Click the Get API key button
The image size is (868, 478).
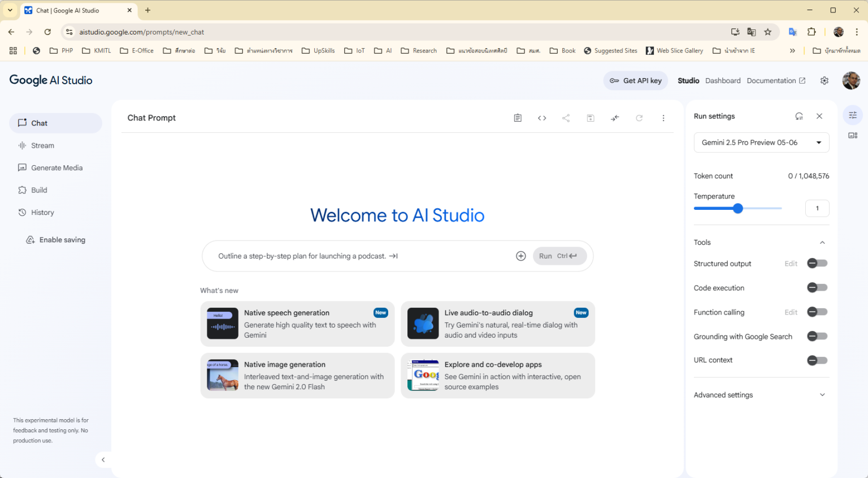click(x=635, y=80)
